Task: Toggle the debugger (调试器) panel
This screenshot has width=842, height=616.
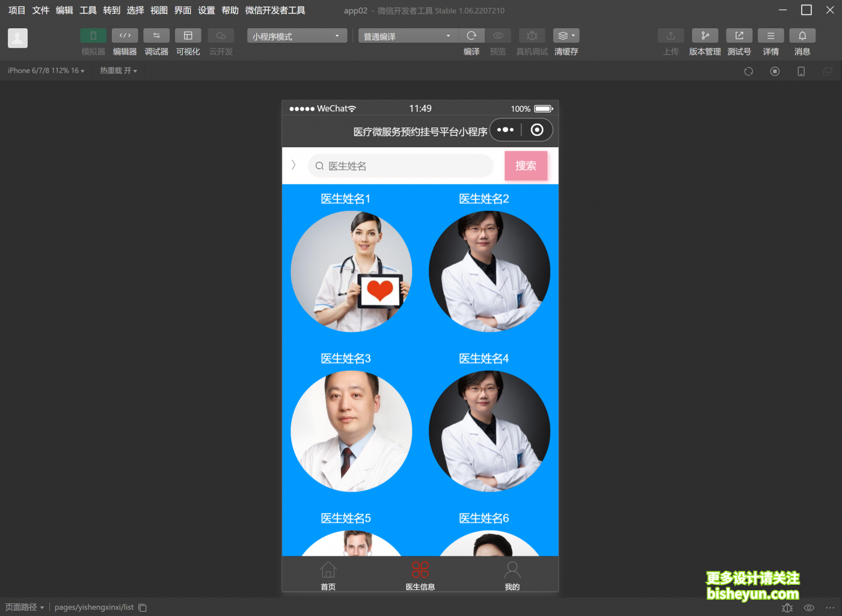Action: pyautogui.click(x=156, y=35)
